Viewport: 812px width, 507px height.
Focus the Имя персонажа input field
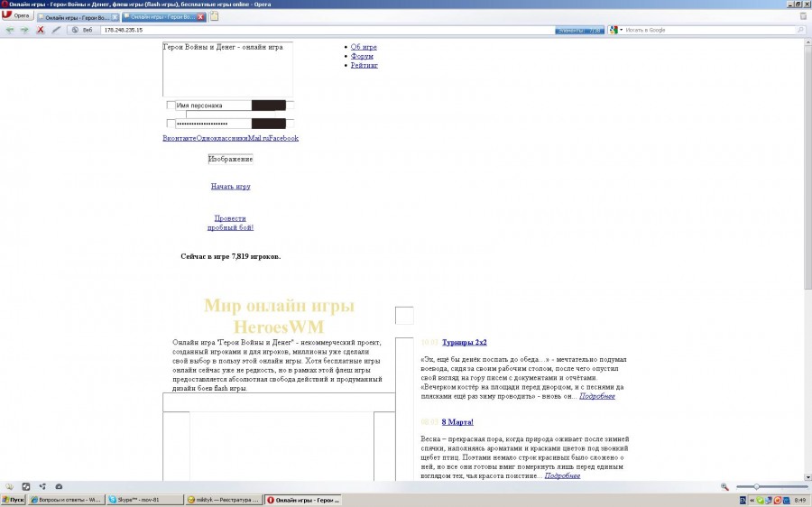point(213,106)
